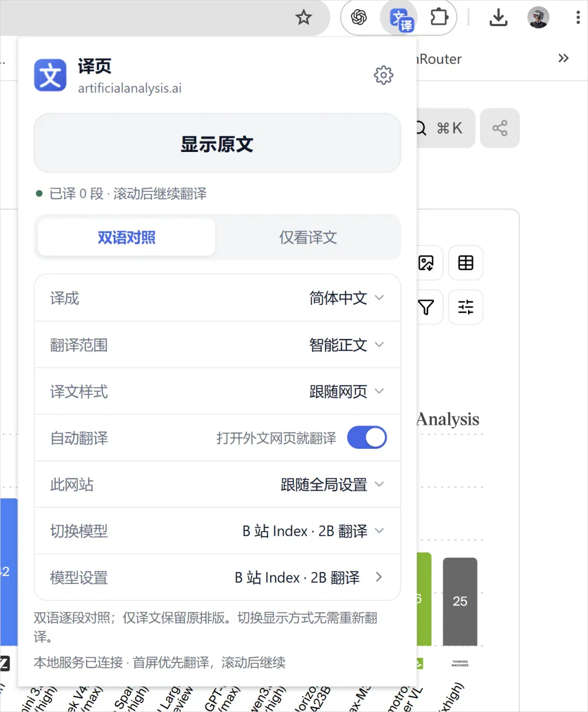Click the artificialanalysis.ai domain text

130,88
